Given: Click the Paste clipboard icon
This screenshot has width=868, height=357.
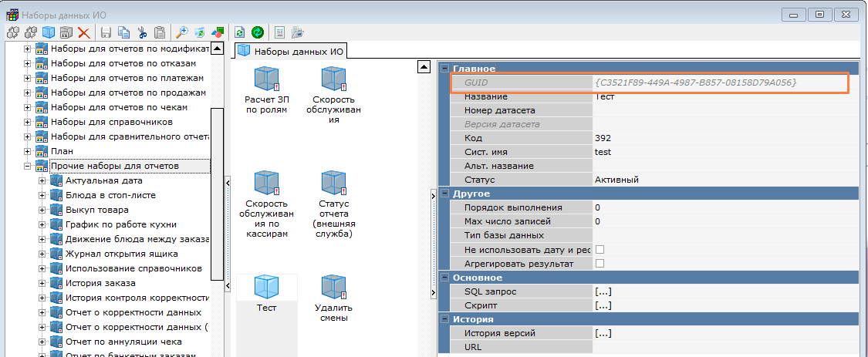Looking at the screenshot, I should point(160,32).
